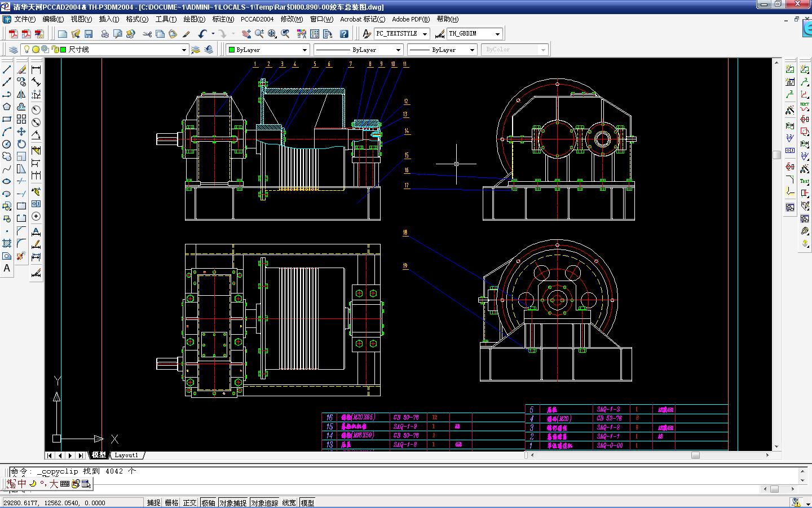The image size is (812, 508).
Task: Select the Revision Cloud tool
Action: pyautogui.click(x=7, y=156)
